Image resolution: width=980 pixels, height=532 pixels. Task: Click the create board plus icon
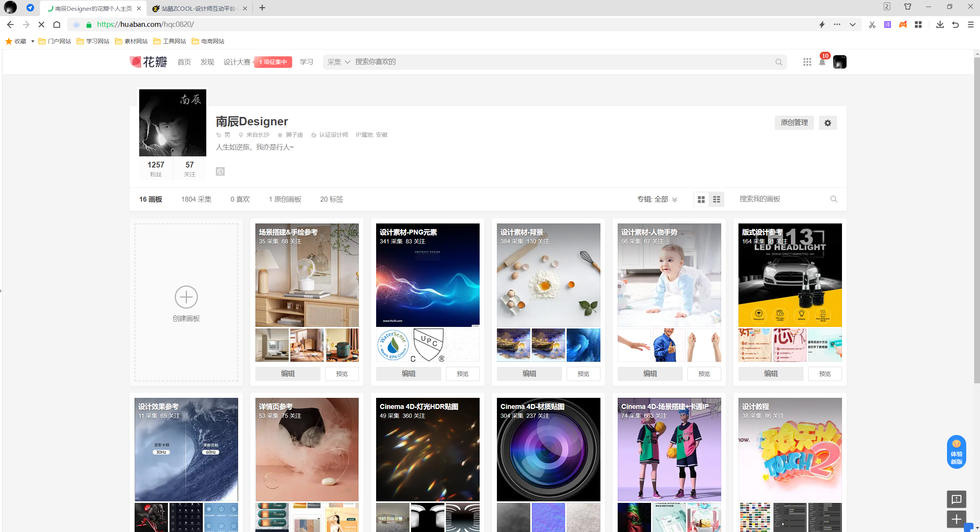coord(186,297)
